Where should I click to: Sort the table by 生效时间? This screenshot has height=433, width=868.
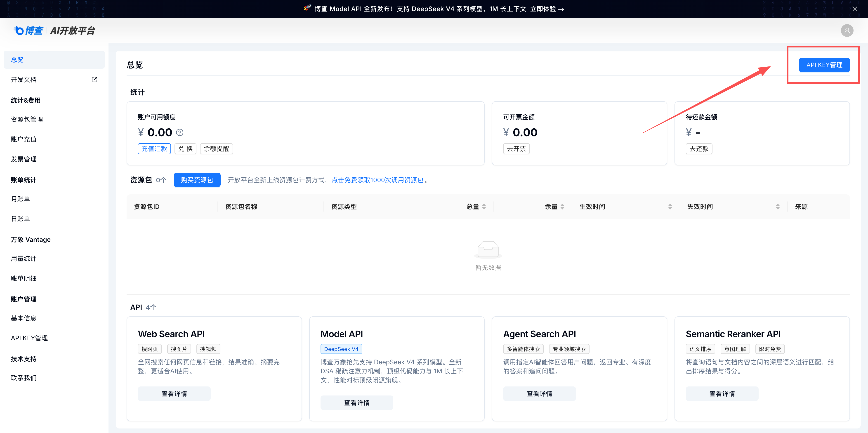pyautogui.click(x=670, y=207)
